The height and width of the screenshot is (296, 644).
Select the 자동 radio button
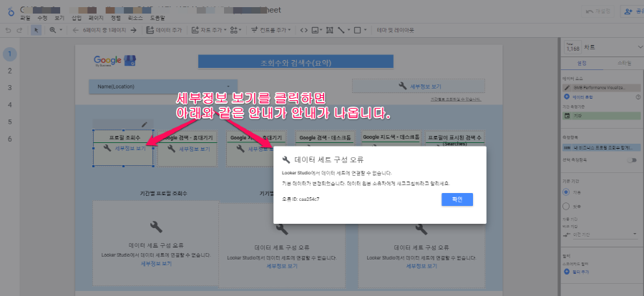click(567, 192)
